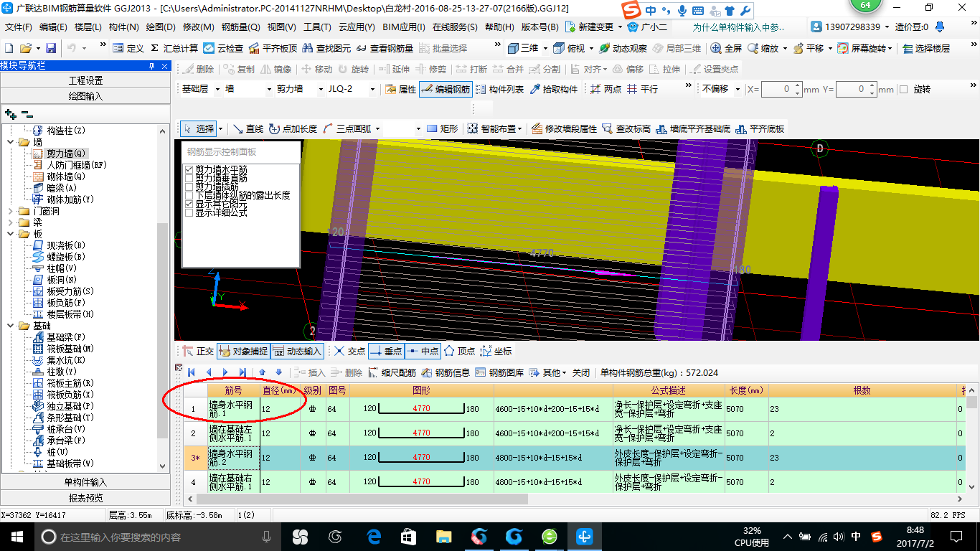
Task: Go to first rebar record arrow
Action: [191, 372]
